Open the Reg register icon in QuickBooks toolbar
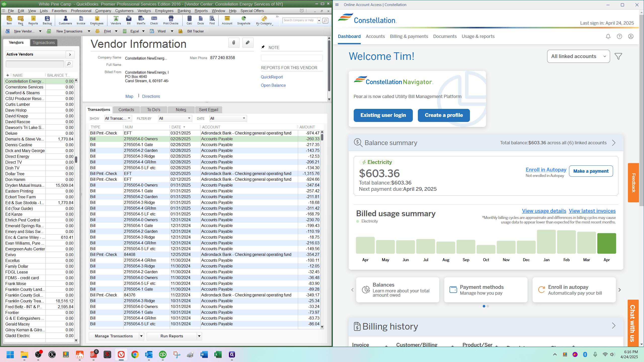 pos(20,20)
